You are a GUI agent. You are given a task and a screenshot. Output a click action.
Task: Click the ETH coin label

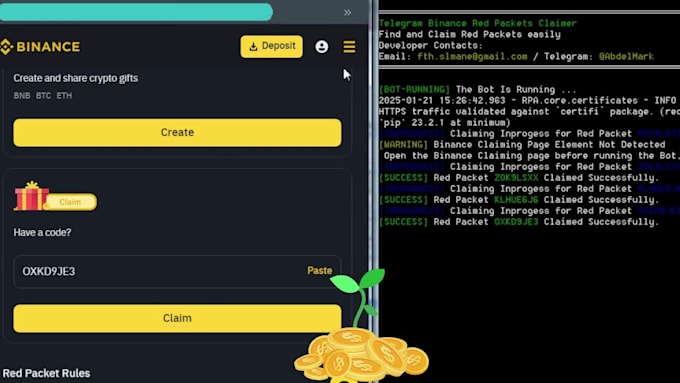pyautogui.click(x=64, y=95)
